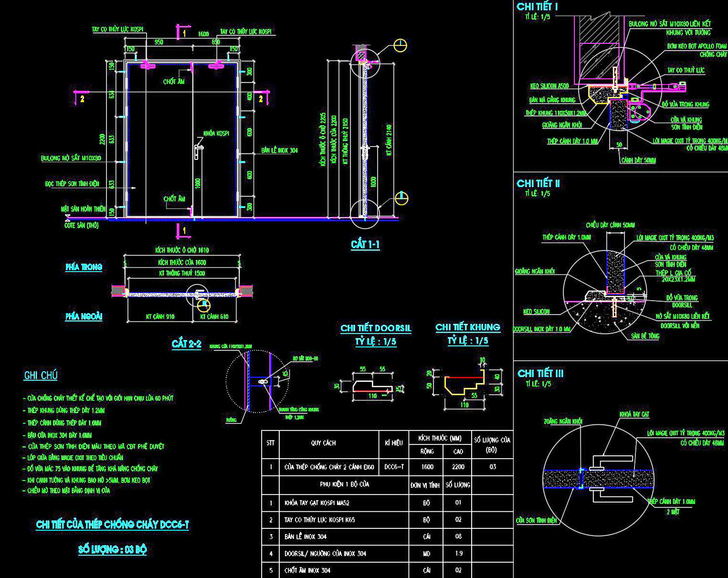Select the SỐ LƯỢNG : 03 BỘ text
Image resolution: width=728 pixels, height=578 pixels.
click(112, 549)
